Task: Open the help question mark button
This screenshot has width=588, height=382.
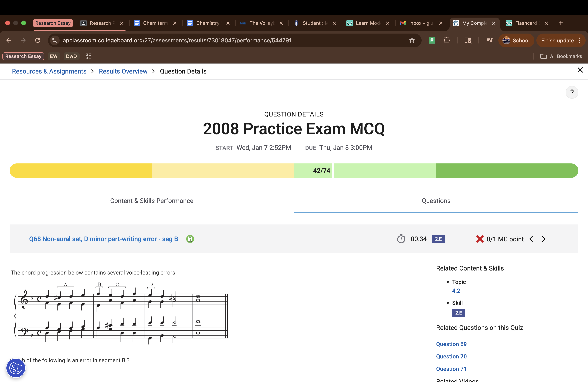Action: 572,92
